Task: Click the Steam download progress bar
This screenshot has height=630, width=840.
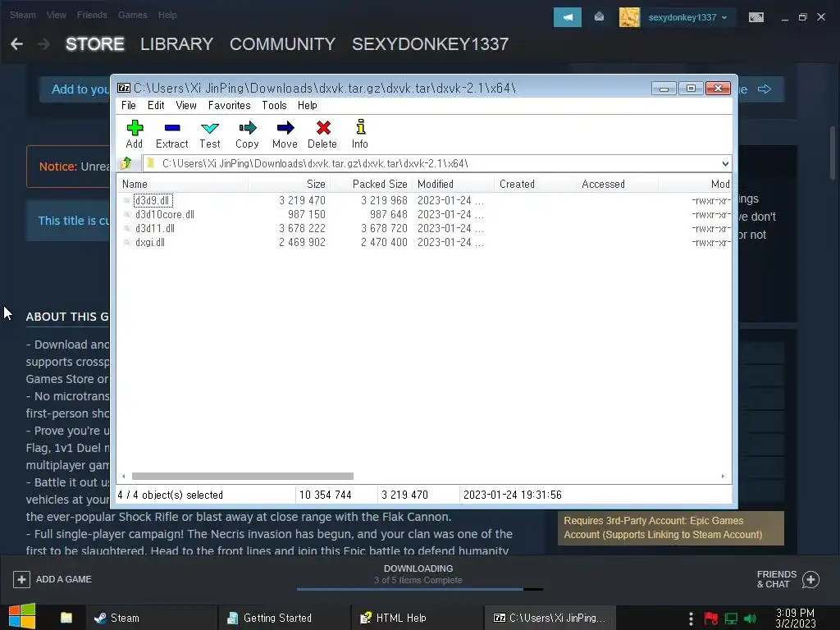Action: click(420, 589)
